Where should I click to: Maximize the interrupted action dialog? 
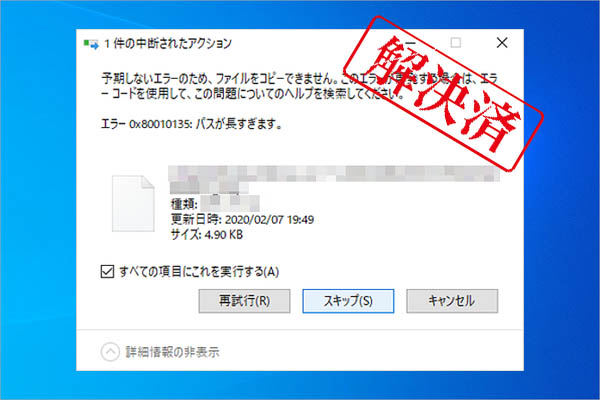pyautogui.click(x=455, y=42)
